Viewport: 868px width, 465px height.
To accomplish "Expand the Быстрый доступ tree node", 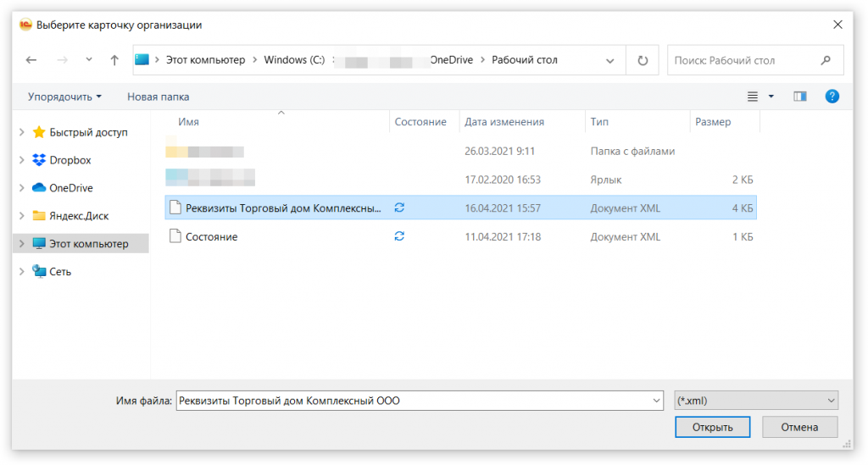I will pyautogui.click(x=22, y=133).
